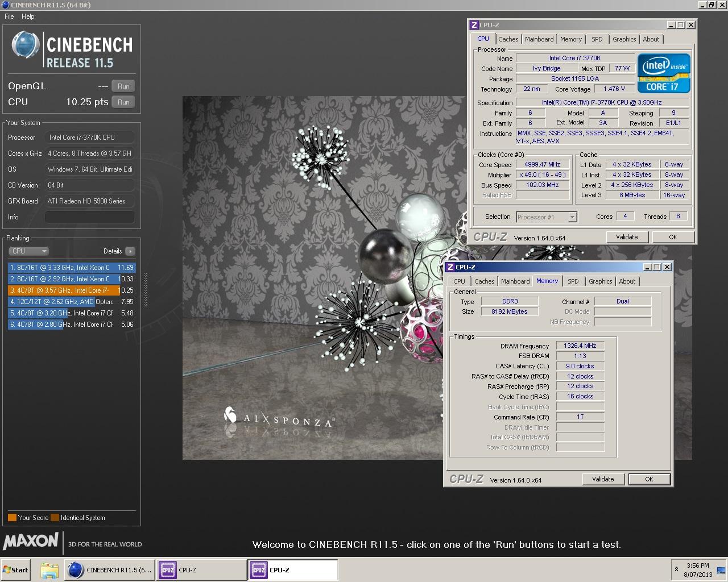Open the Help menu in Cinebench
This screenshot has height=582, width=728.
[x=28, y=16]
